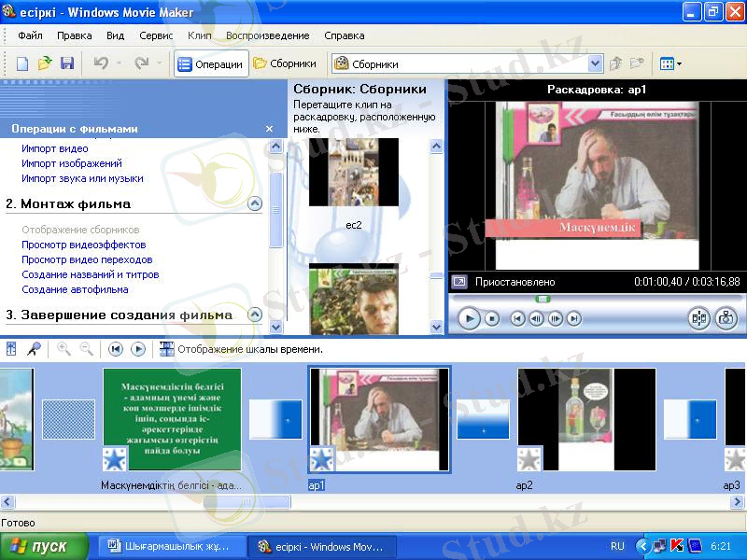Toggle the Операции task pane button
This screenshot has width=747, height=560.
210,64
